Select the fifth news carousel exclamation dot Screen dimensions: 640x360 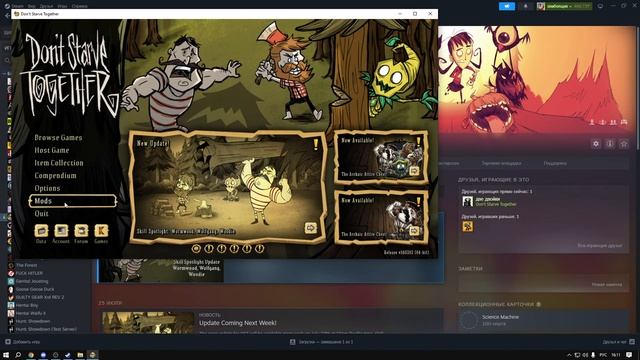247,248
